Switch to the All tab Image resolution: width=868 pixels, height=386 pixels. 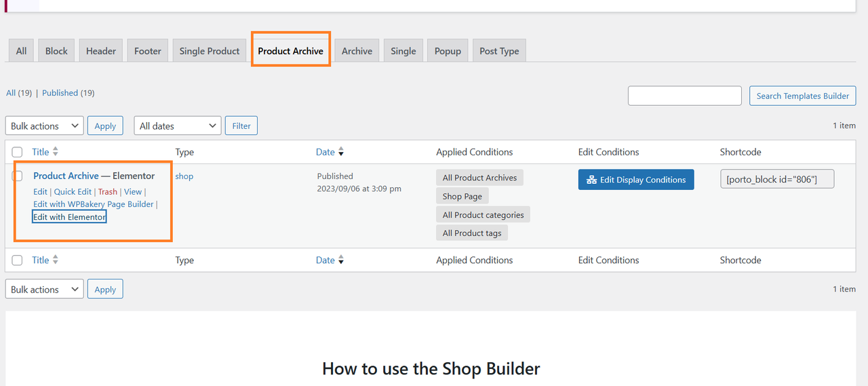pyautogui.click(x=22, y=51)
